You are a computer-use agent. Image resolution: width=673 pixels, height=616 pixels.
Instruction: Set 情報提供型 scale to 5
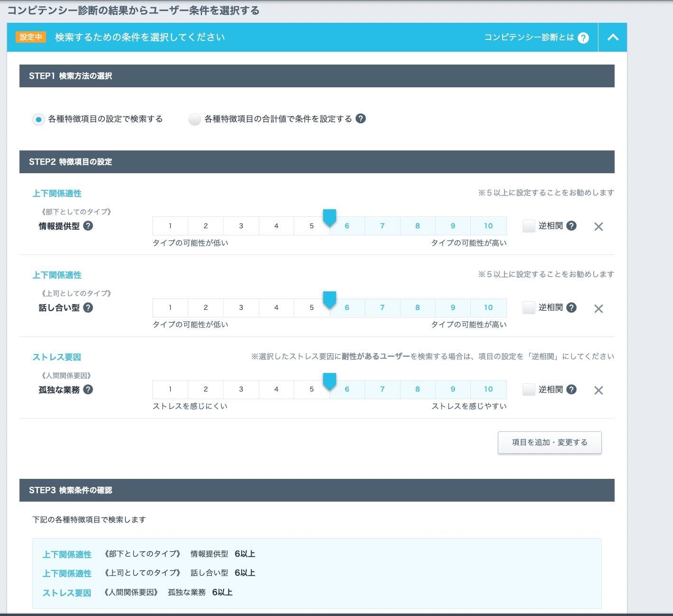312,226
